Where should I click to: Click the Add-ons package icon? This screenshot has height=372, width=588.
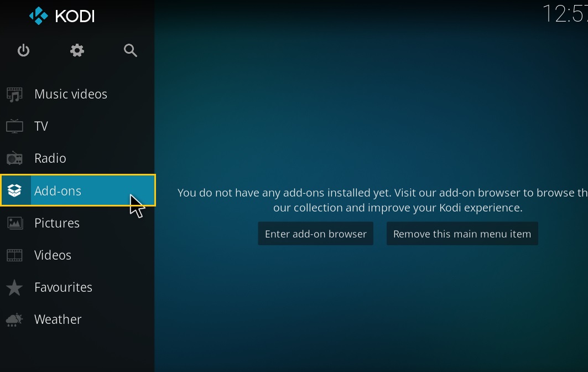click(13, 190)
